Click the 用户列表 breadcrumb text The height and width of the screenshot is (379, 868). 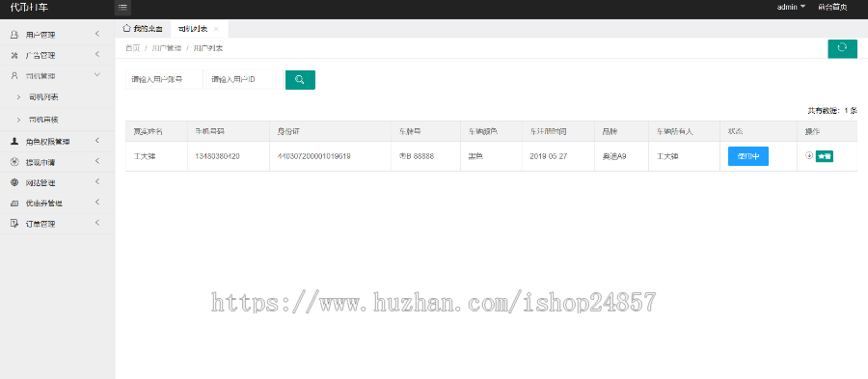tap(208, 48)
